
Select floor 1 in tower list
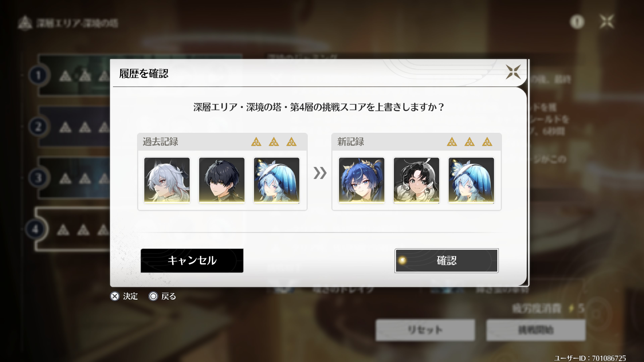coord(38,75)
